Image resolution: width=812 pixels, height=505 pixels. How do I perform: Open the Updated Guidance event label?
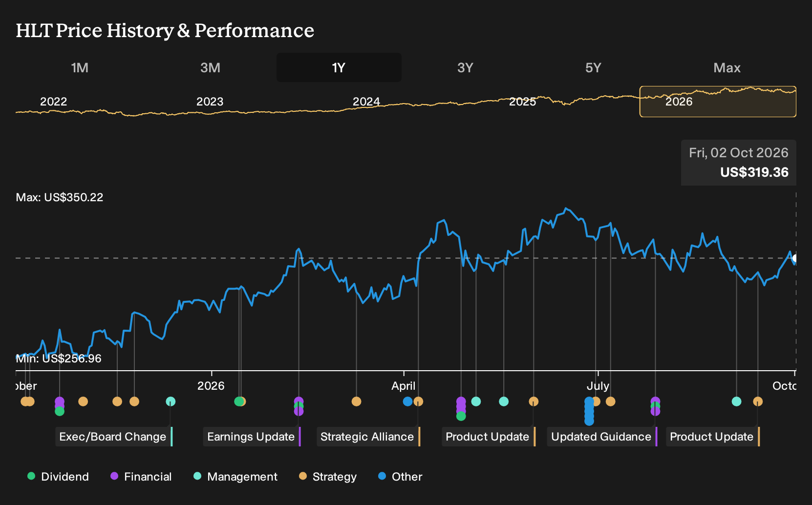click(x=602, y=437)
